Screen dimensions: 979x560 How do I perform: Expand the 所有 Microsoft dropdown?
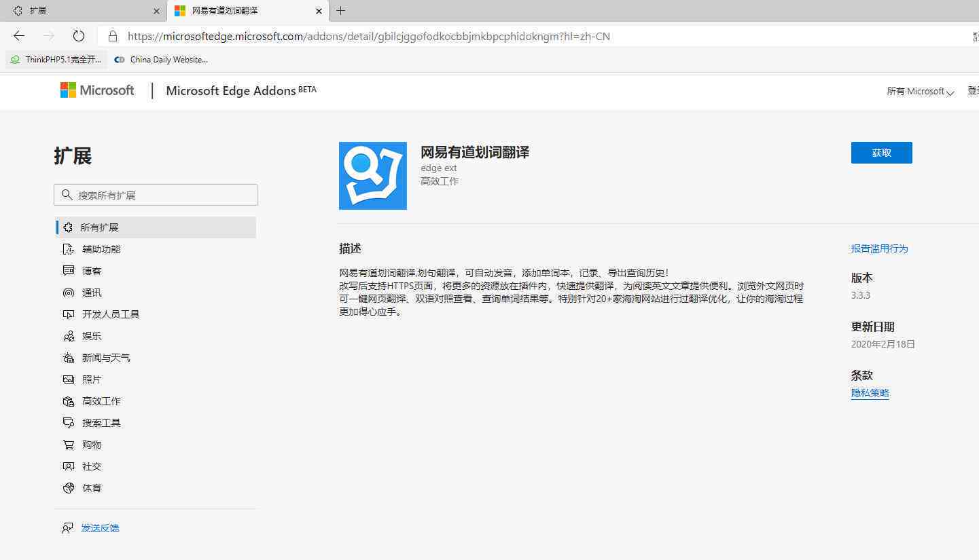point(921,91)
